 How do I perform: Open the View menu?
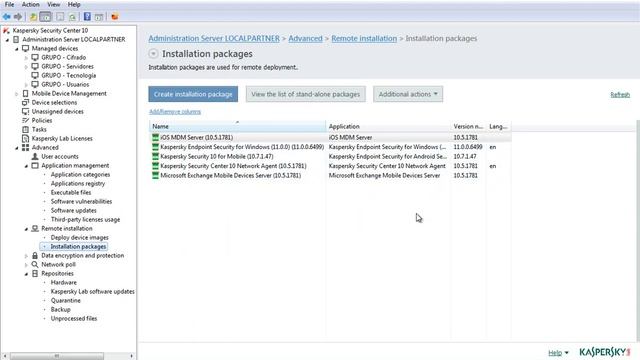(x=53, y=4)
